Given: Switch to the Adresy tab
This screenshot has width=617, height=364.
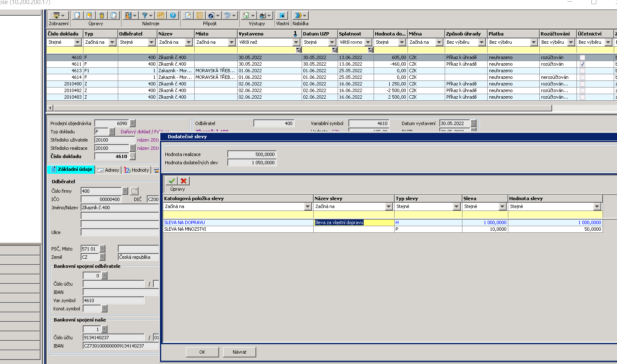Looking at the screenshot, I should pyautogui.click(x=108, y=170).
